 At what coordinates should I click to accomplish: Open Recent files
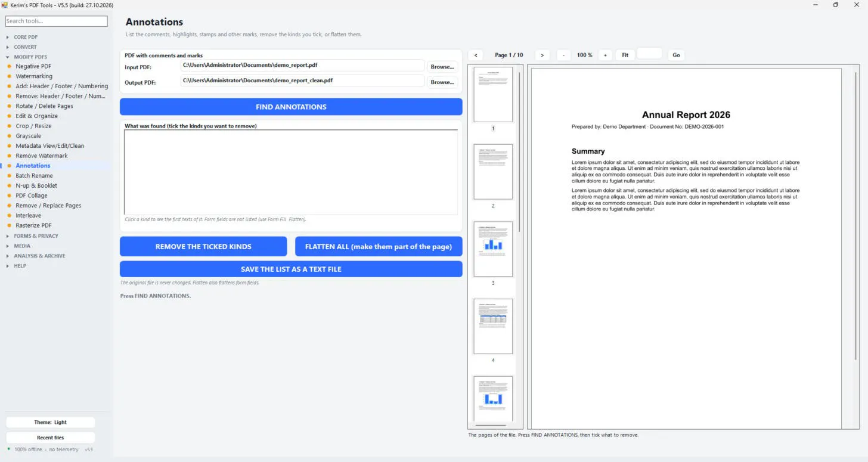click(51, 438)
